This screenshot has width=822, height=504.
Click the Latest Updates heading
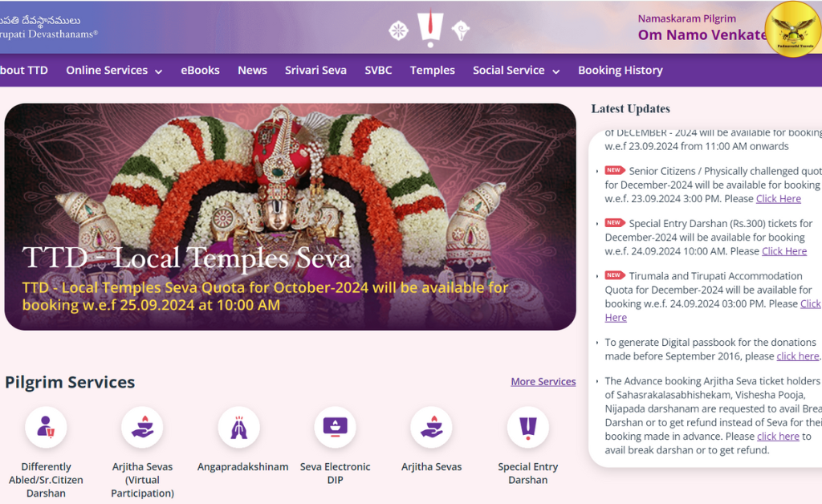click(631, 108)
